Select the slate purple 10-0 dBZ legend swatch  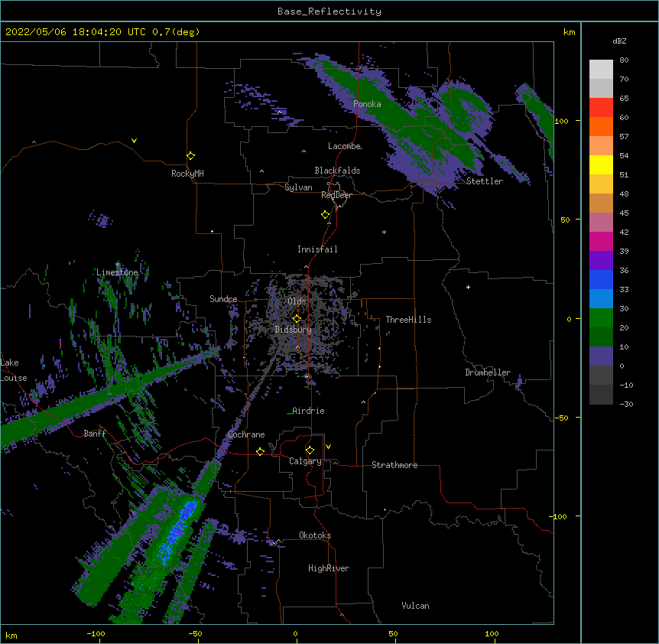pyautogui.click(x=601, y=356)
